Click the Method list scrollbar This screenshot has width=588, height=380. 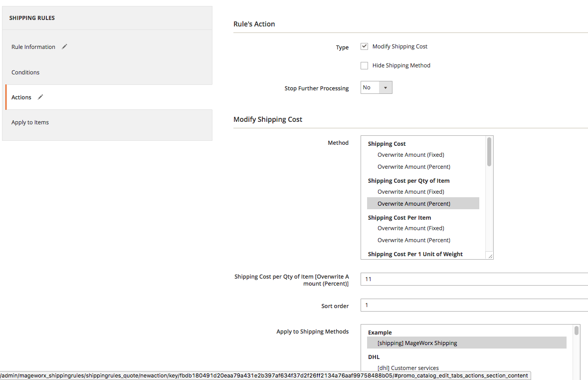click(489, 152)
